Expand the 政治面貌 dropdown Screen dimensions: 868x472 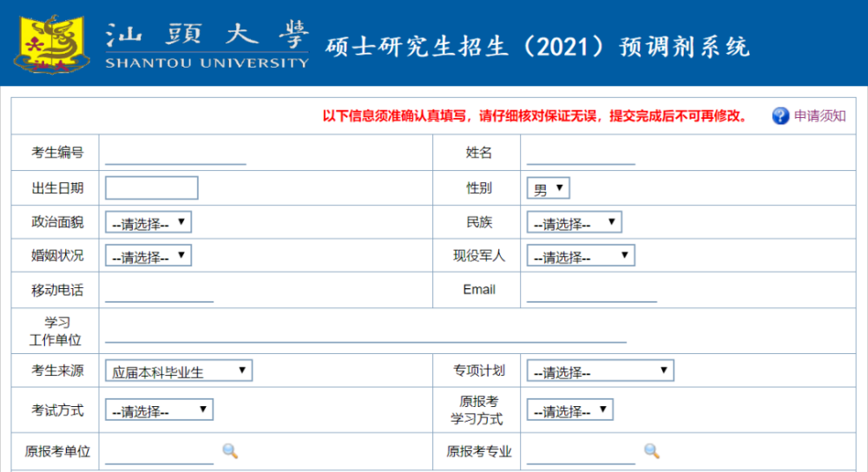click(x=148, y=222)
